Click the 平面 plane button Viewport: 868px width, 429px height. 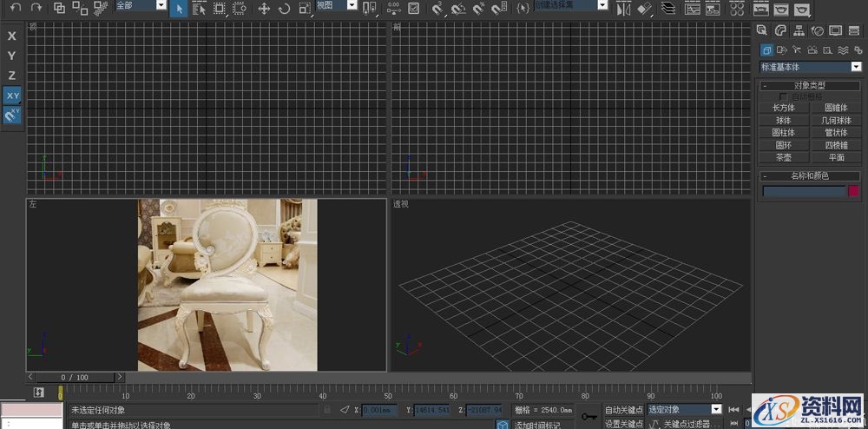(x=836, y=157)
